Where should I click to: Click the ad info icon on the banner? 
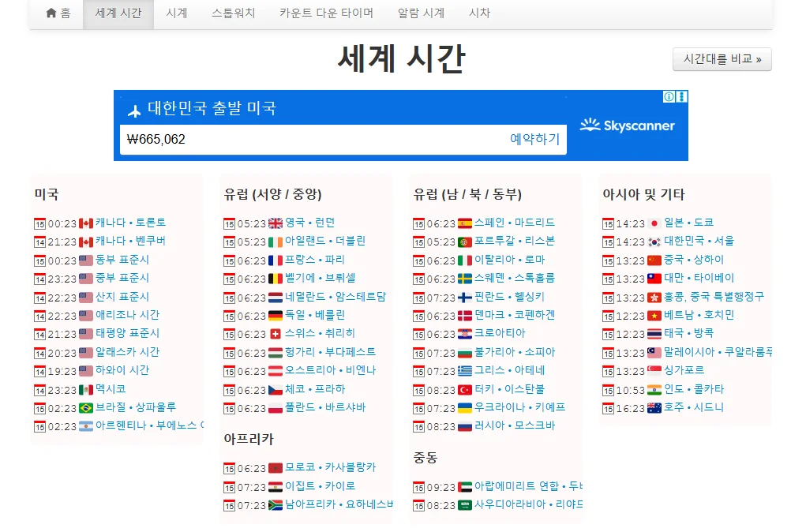tap(669, 95)
